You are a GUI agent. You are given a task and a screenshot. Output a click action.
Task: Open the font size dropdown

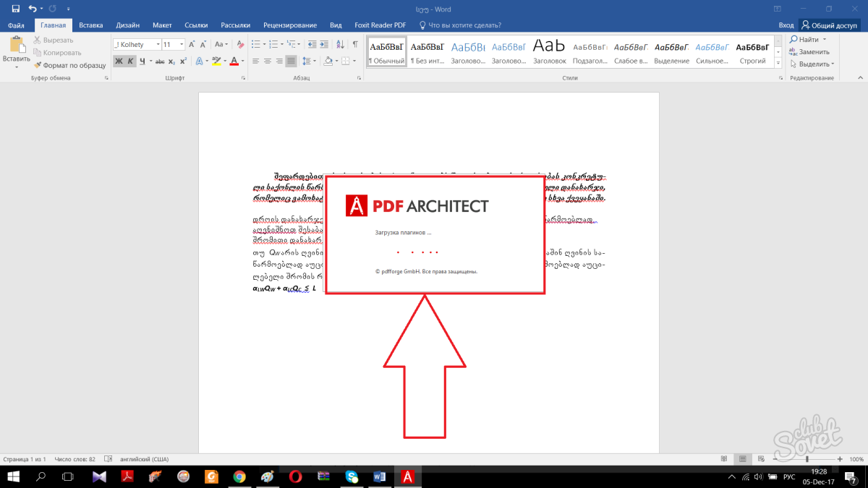[x=182, y=45]
